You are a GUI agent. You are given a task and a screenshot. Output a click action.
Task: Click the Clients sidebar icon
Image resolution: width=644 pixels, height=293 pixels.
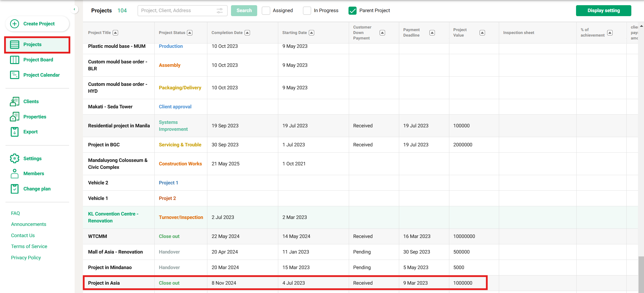(15, 101)
